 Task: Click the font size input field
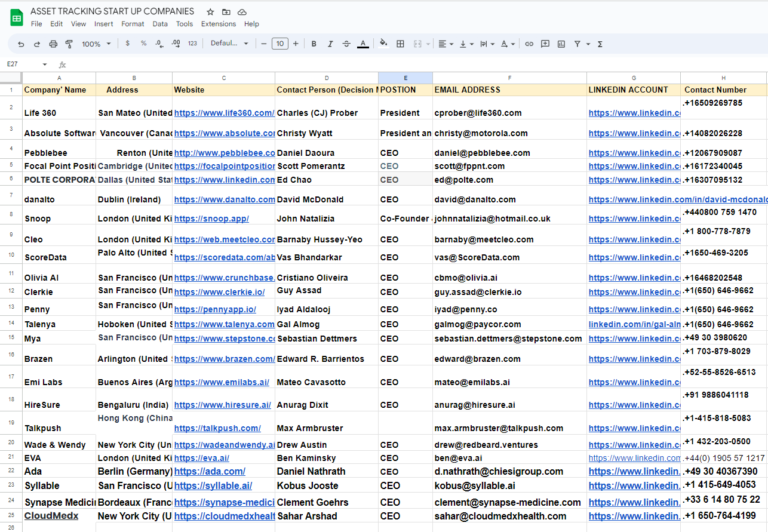point(279,44)
